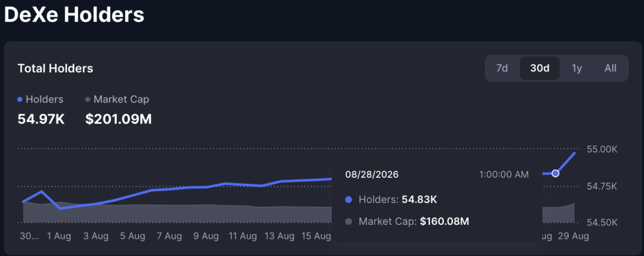
Task: Click the highlighted data point on chart line
Action: [x=555, y=173]
